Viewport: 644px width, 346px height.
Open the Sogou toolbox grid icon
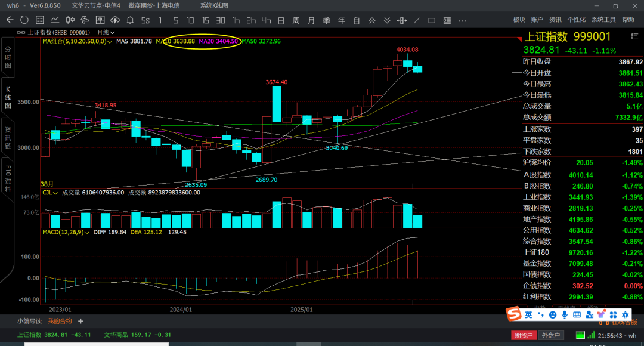pos(613,315)
